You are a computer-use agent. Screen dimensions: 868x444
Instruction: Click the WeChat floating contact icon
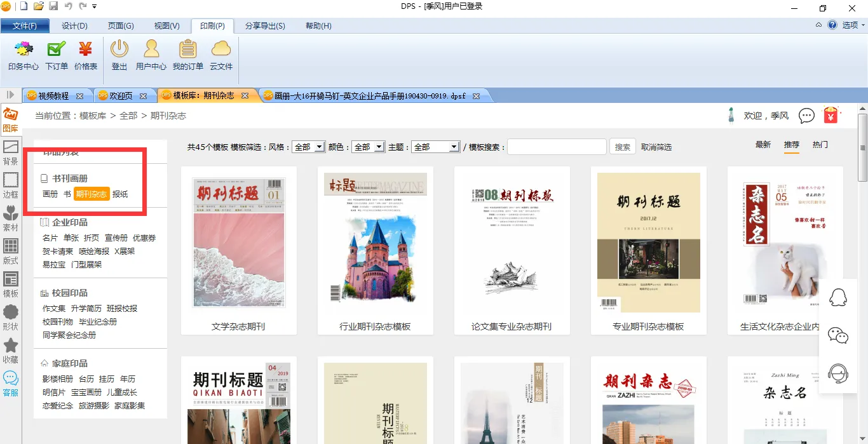click(838, 335)
